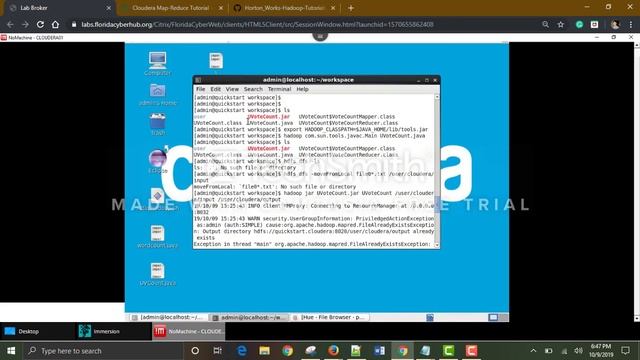Click the Windows search box
This screenshot has height=360, width=640.
point(102,351)
